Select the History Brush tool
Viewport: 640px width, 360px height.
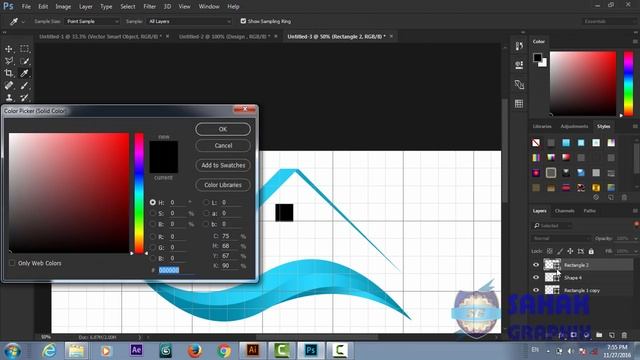pyautogui.click(x=24, y=98)
